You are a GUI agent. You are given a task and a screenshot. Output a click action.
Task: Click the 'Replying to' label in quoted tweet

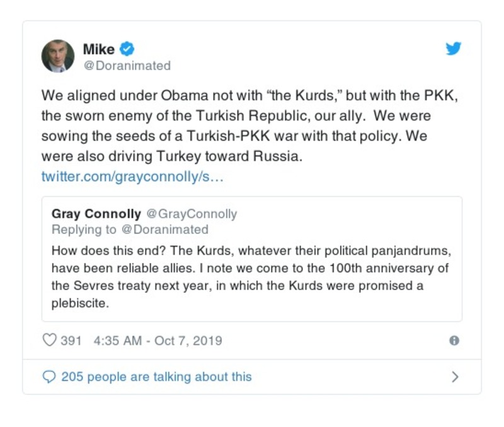pos(84,229)
